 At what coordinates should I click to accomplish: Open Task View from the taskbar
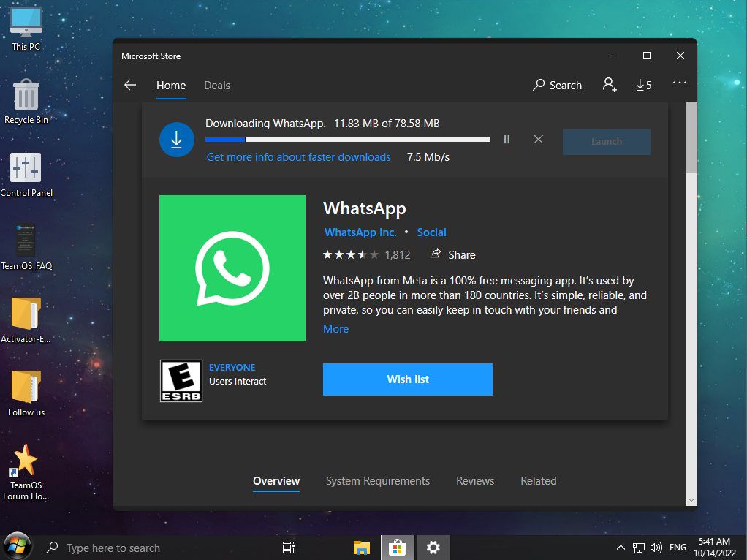[288, 548]
